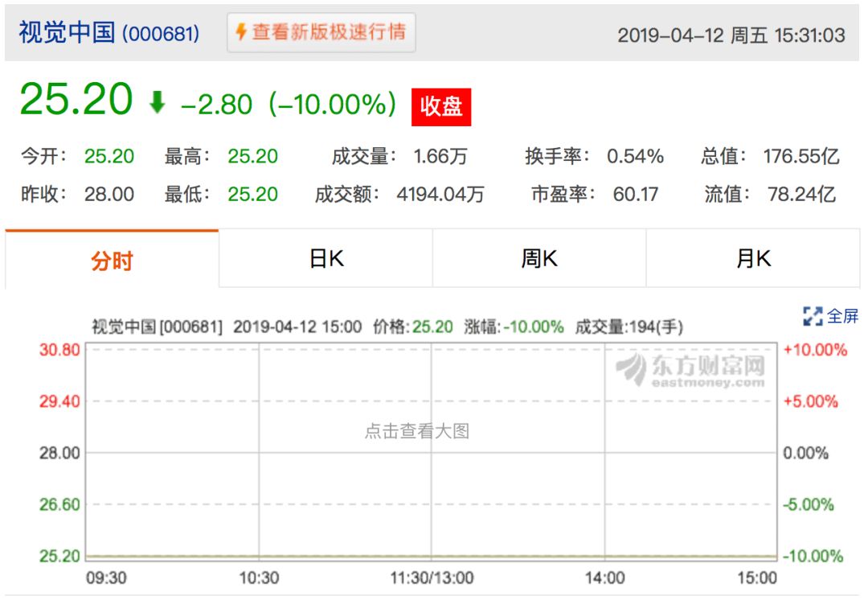
Task: Click the 成交量 1.66万 volume value
Action: pyautogui.click(x=440, y=157)
